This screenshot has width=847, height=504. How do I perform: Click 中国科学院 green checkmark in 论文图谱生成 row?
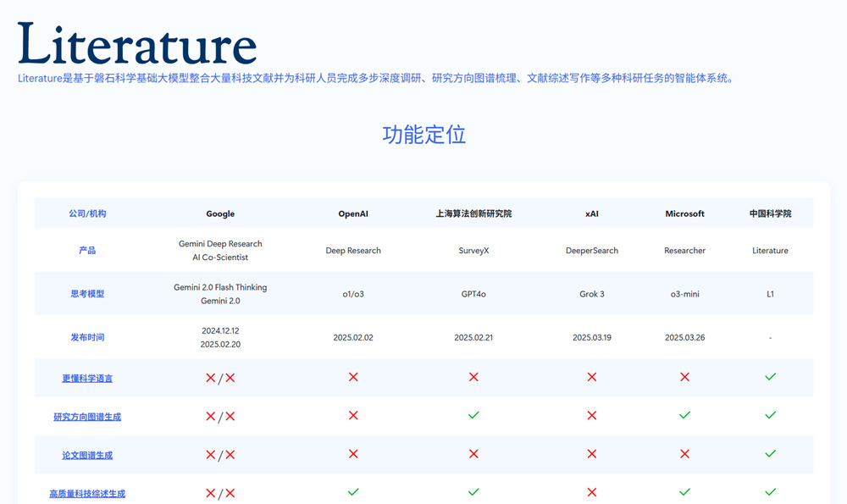(x=770, y=454)
